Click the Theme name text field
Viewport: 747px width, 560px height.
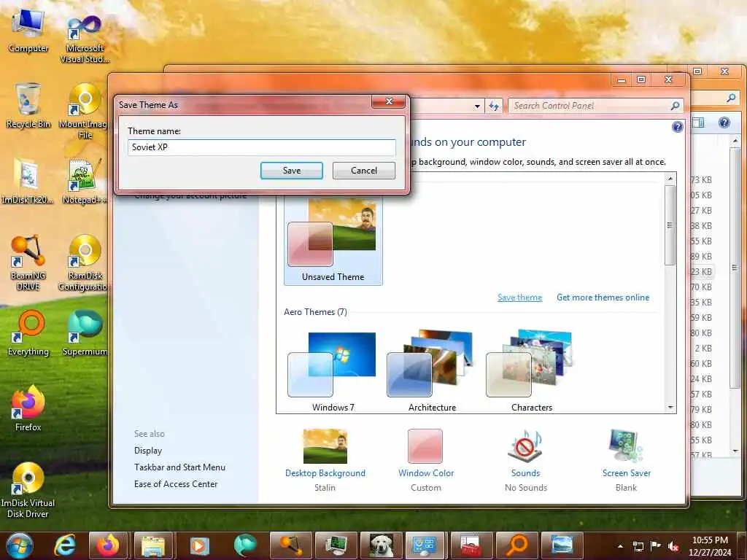262,147
